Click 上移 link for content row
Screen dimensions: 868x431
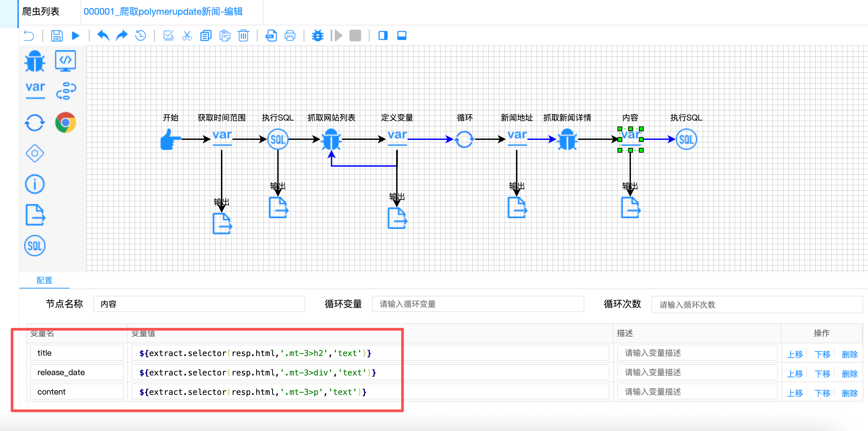coord(795,393)
